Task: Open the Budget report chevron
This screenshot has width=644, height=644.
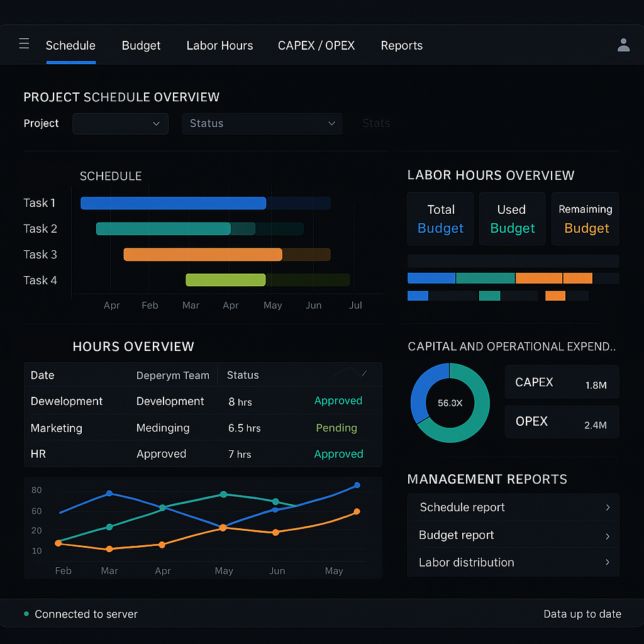Action: coord(608,536)
